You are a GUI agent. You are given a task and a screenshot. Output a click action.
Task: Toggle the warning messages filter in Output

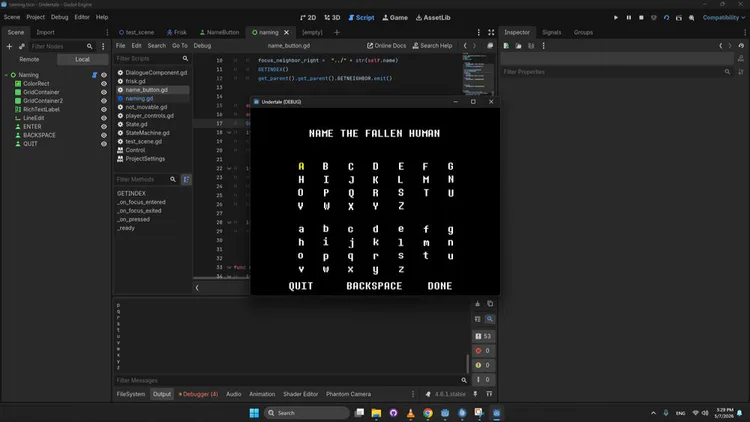tap(483, 365)
